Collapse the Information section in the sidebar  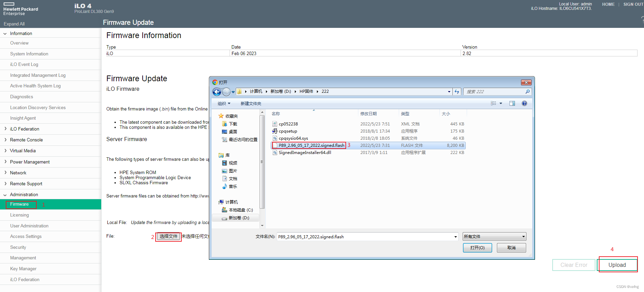(5, 34)
